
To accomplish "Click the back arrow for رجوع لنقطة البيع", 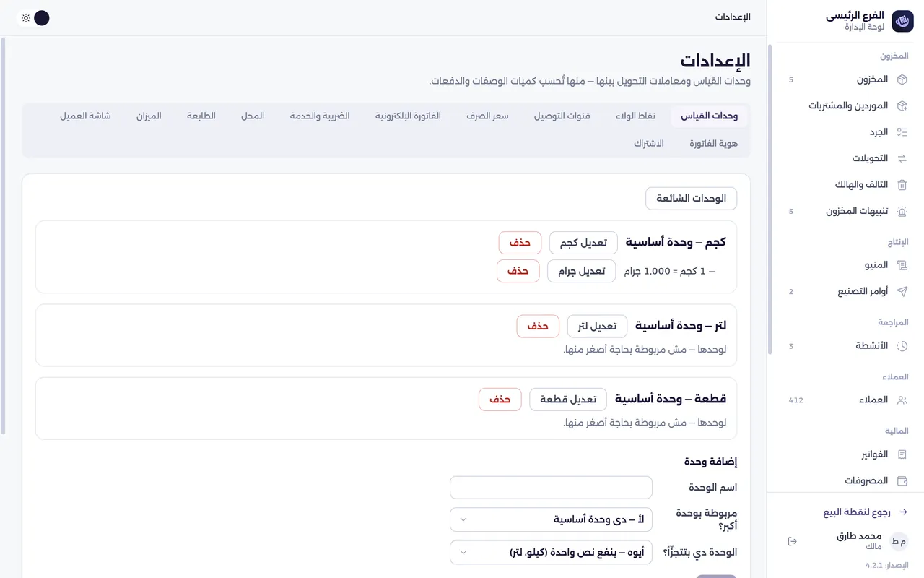I will coord(903,512).
